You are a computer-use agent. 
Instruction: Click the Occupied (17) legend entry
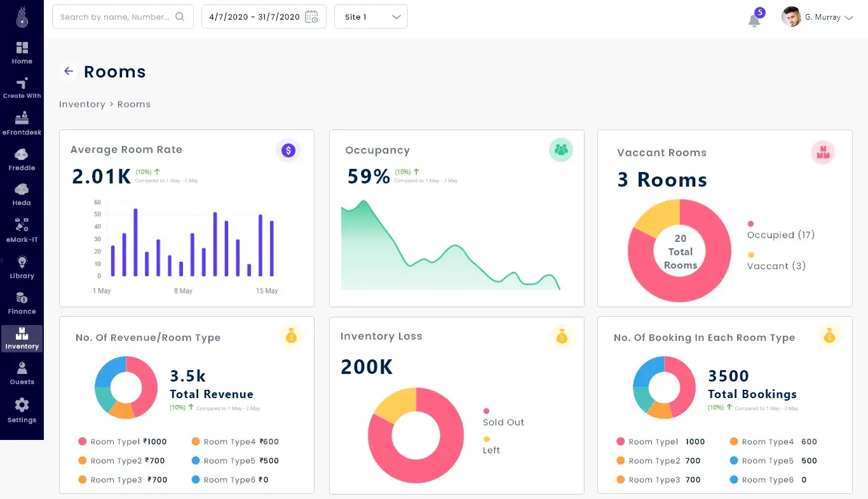coord(781,230)
